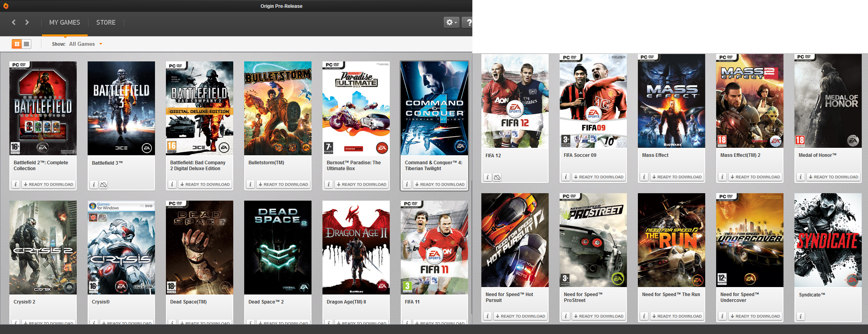Switch to the MY GAMES tab
Screen dimensions: 868x334
coord(65,22)
